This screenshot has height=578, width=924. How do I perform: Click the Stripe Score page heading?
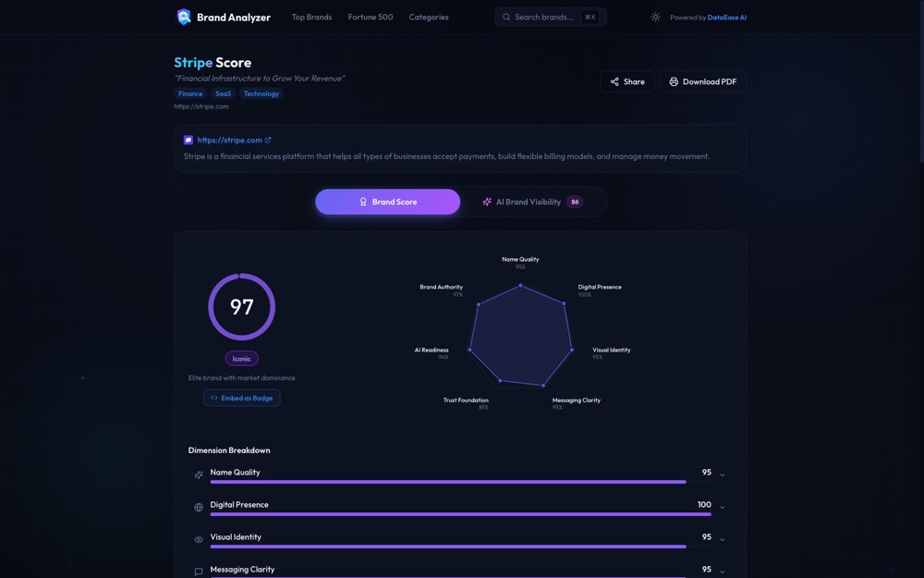213,63
